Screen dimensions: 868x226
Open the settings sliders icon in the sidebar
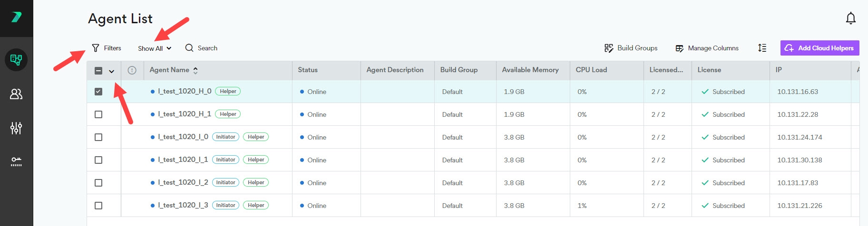pos(16,128)
